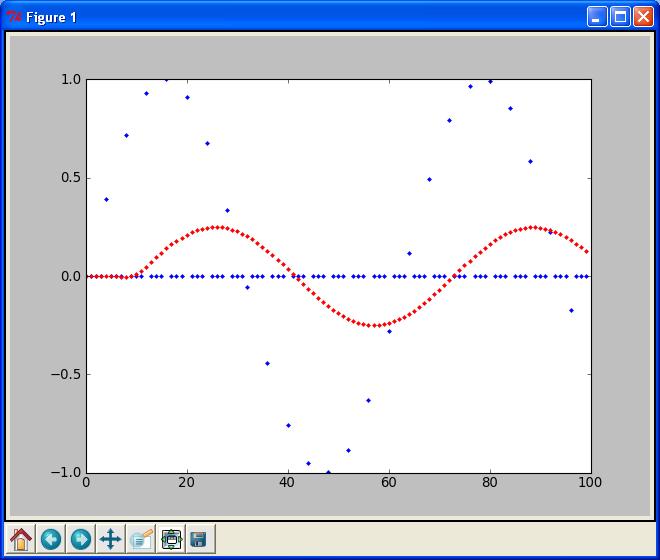Select the Zoom to rectangle tool
660x560 pixels.
click(x=140, y=539)
